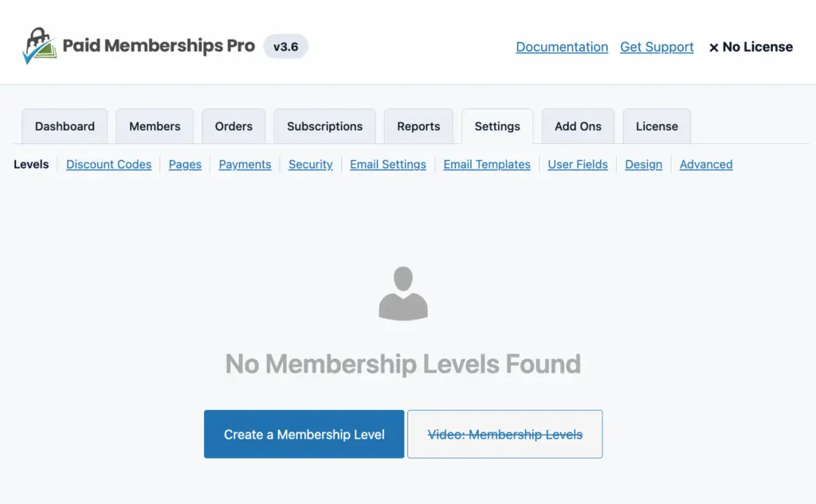The height and width of the screenshot is (504, 816).
Task: Click the Video: Membership Levels button
Action: click(504, 434)
